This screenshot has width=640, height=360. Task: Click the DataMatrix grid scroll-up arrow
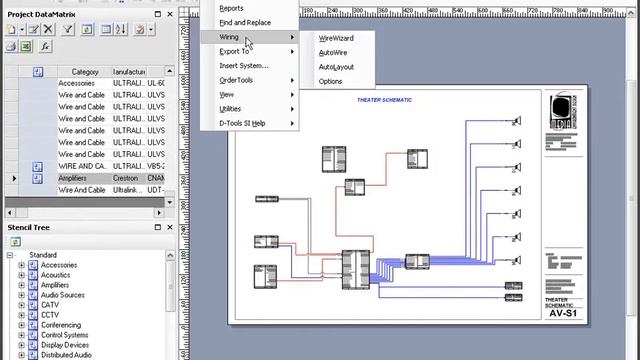(169, 71)
